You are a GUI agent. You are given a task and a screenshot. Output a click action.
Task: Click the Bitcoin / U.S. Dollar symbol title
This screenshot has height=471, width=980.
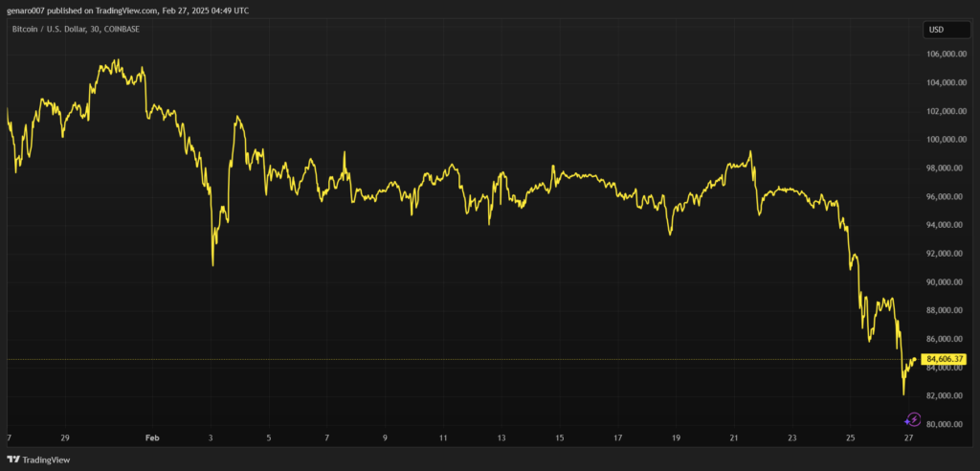point(73,30)
